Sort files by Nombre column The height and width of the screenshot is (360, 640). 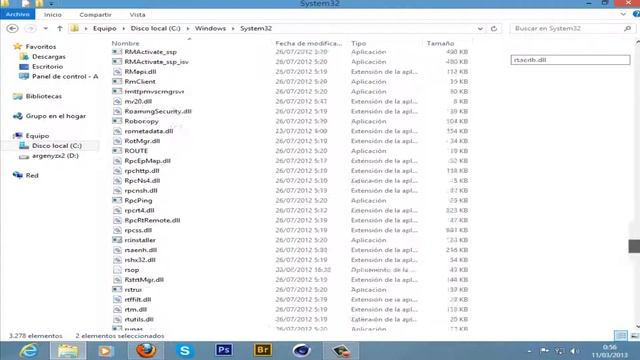point(125,43)
